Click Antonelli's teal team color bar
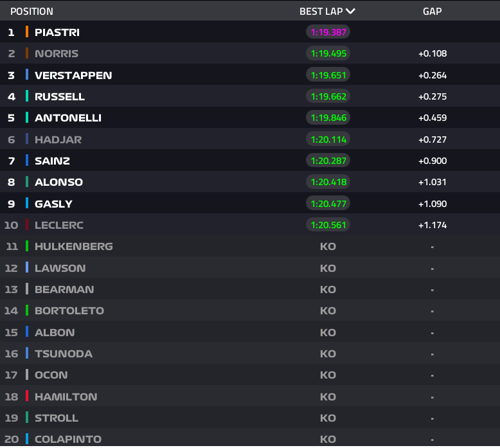Image resolution: width=500 pixels, height=448 pixels. click(27, 118)
